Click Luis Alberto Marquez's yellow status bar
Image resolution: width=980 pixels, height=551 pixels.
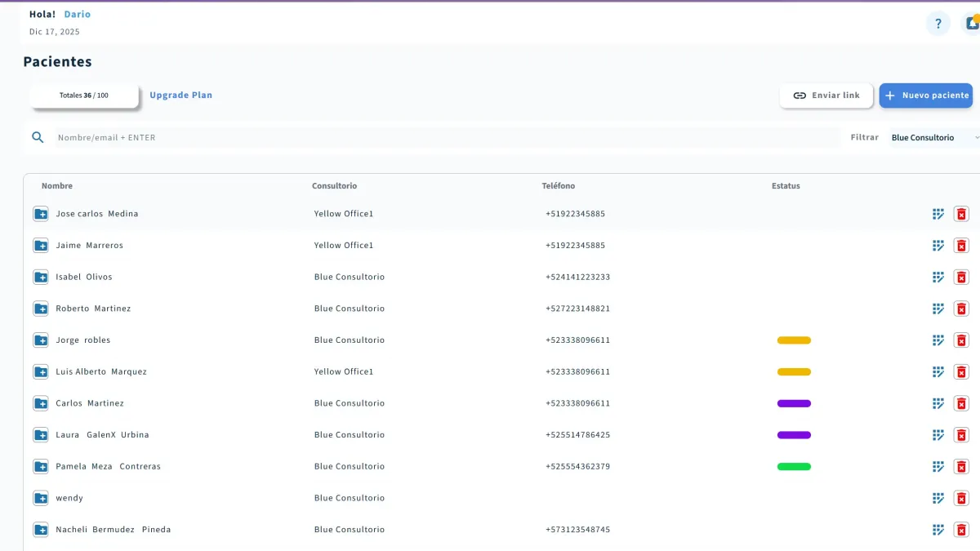(794, 372)
